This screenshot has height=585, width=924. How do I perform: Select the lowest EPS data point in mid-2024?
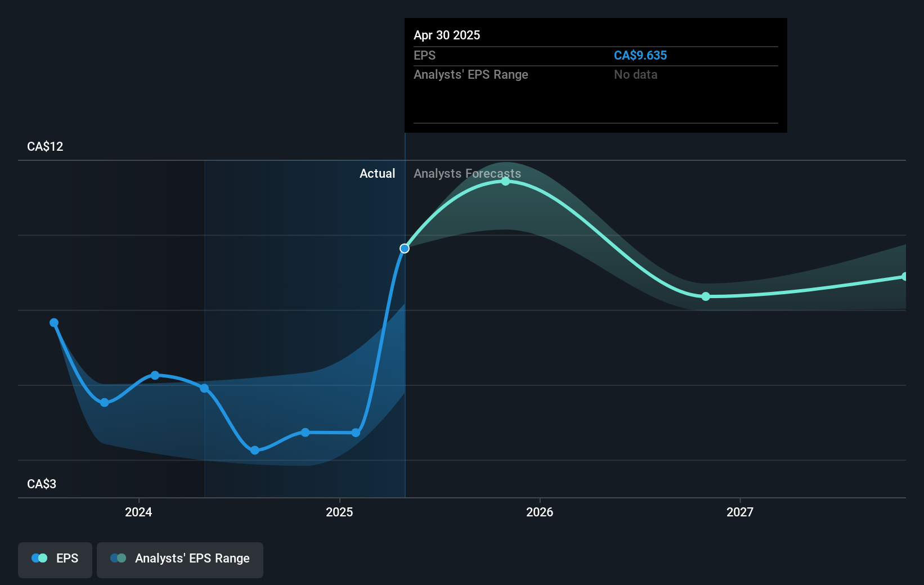[x=255, y=450]
